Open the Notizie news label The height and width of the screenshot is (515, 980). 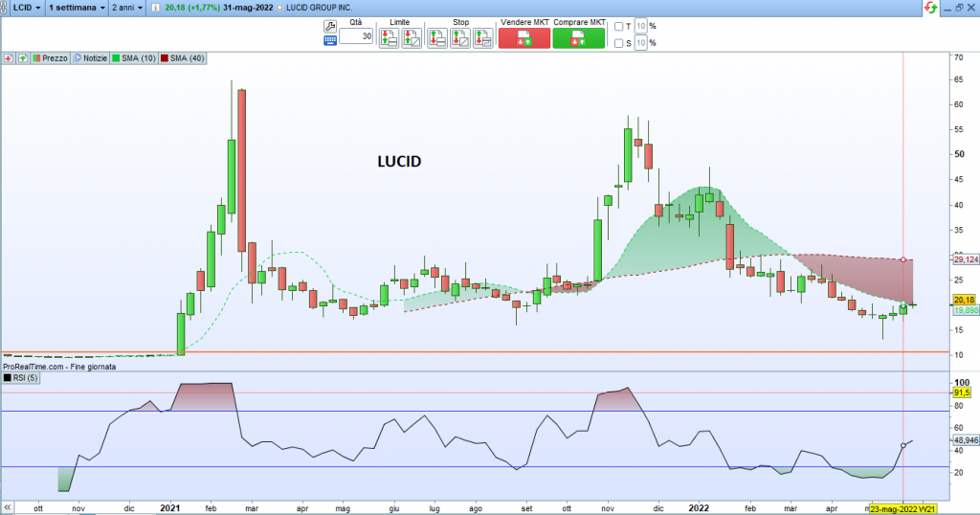point(90,58)
